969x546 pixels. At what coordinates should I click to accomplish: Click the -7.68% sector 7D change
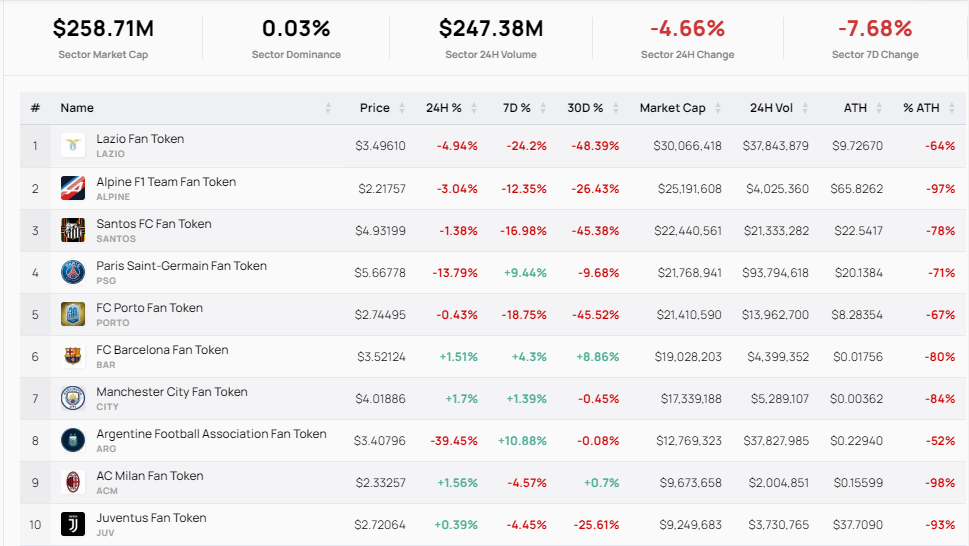pos(875,28)
